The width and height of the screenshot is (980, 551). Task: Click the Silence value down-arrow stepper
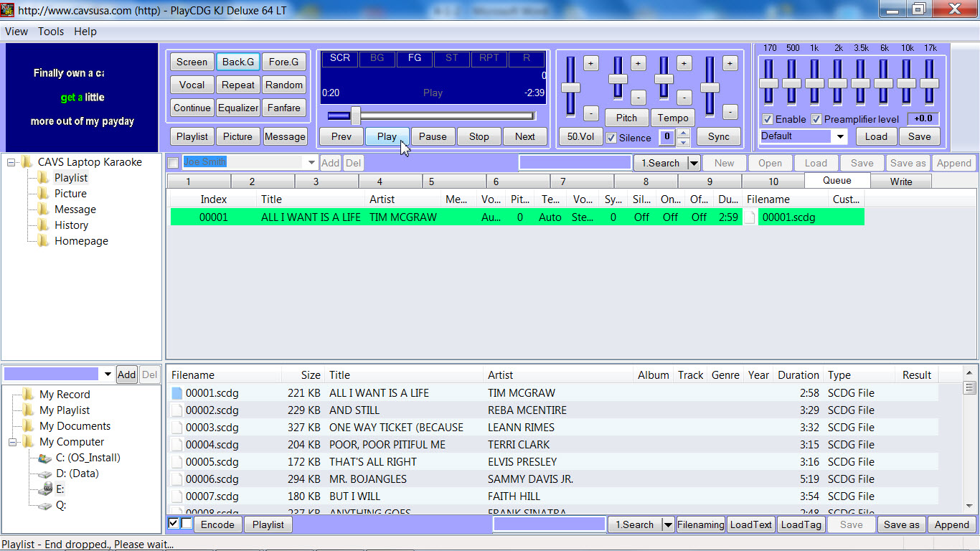click(x=684, y=142)
